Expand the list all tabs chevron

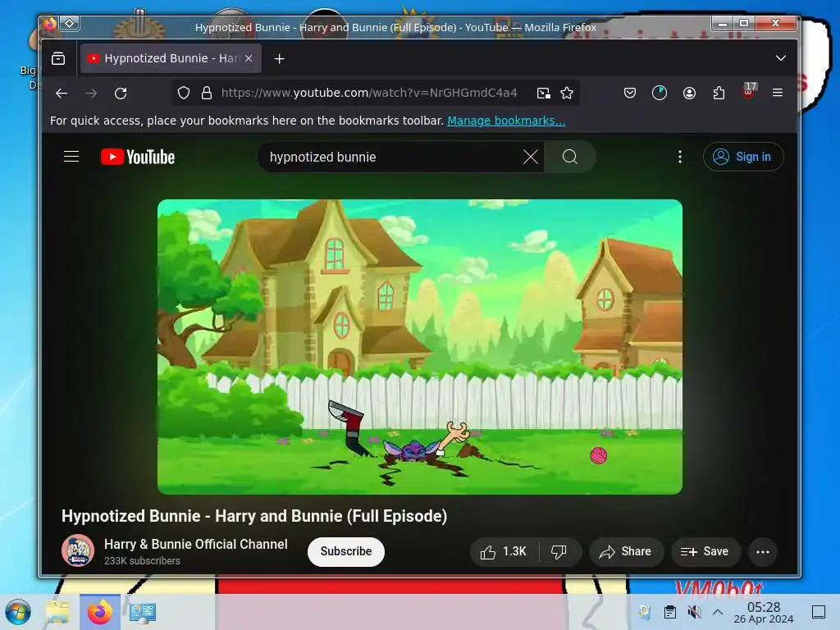click(781, 58)
